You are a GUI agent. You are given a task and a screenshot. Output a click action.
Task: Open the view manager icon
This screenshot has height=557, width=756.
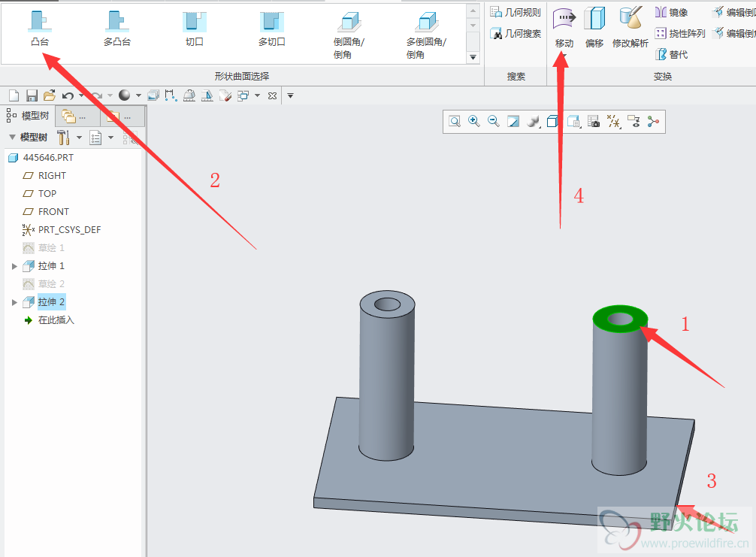tap(594, 122)
